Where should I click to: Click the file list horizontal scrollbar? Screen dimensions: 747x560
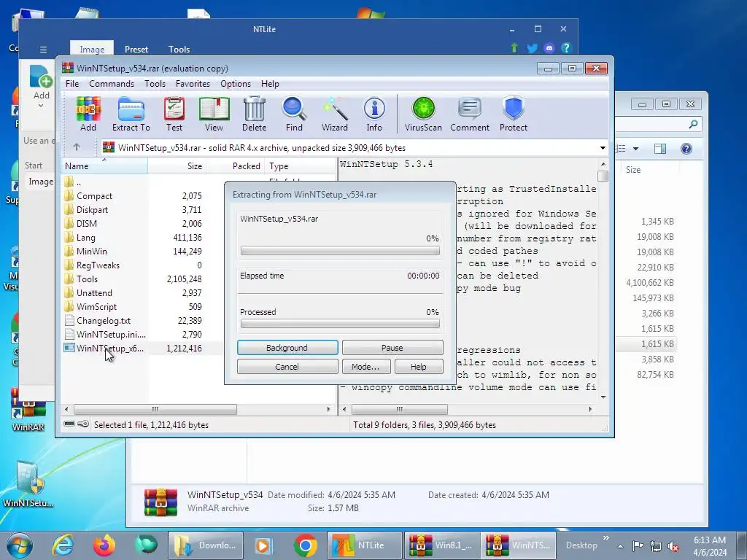point(155,409)
